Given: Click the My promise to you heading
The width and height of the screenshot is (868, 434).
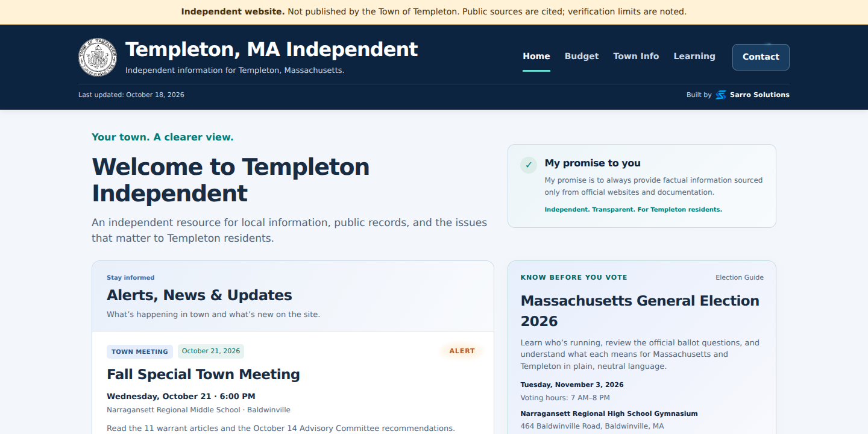Looking at the screenshot, I should [x=593, y=163].
